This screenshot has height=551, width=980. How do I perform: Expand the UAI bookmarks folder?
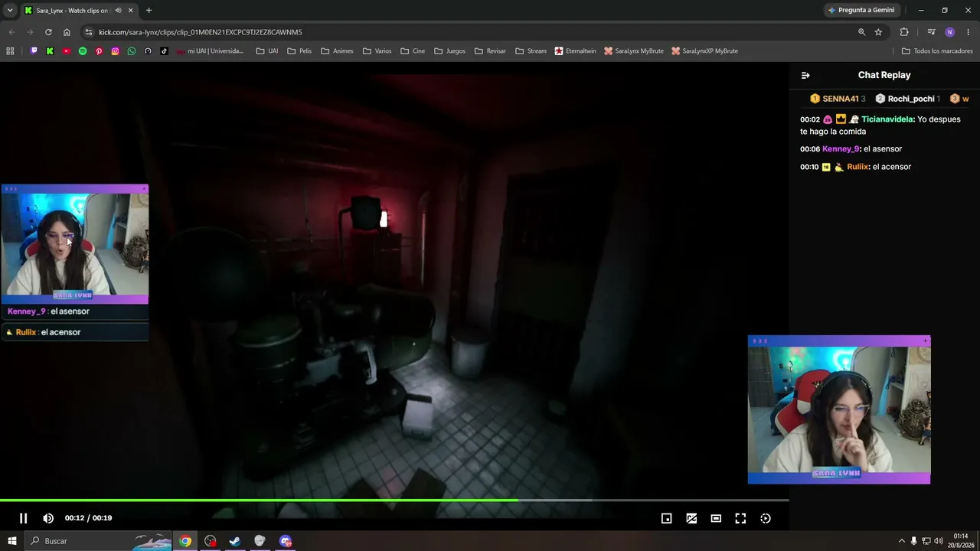267,51
